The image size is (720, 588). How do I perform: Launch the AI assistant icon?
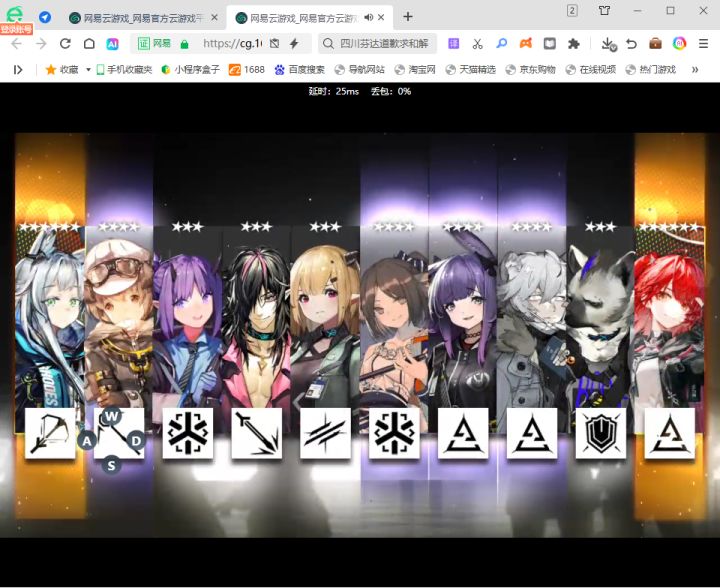click(112, 44)
